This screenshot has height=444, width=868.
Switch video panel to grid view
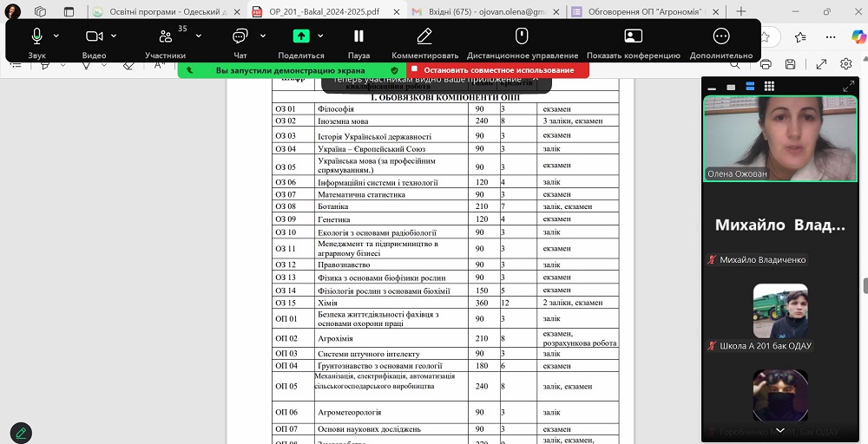point(768,87)
